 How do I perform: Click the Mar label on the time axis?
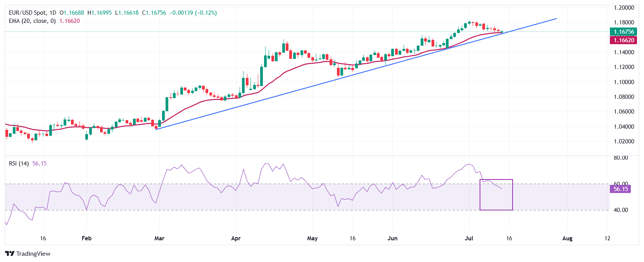coord(159,238)
